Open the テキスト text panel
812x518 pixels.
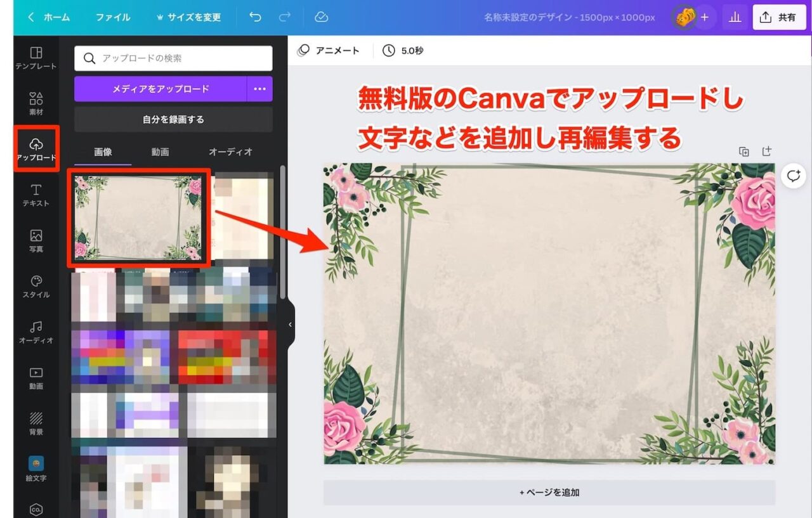pos(36,195)
